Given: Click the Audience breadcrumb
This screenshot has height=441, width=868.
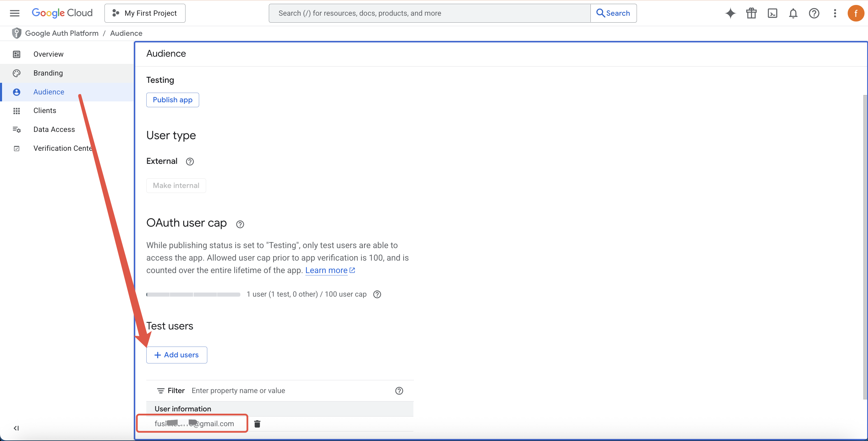Looking at the screenshot, I should click(126, 33).
